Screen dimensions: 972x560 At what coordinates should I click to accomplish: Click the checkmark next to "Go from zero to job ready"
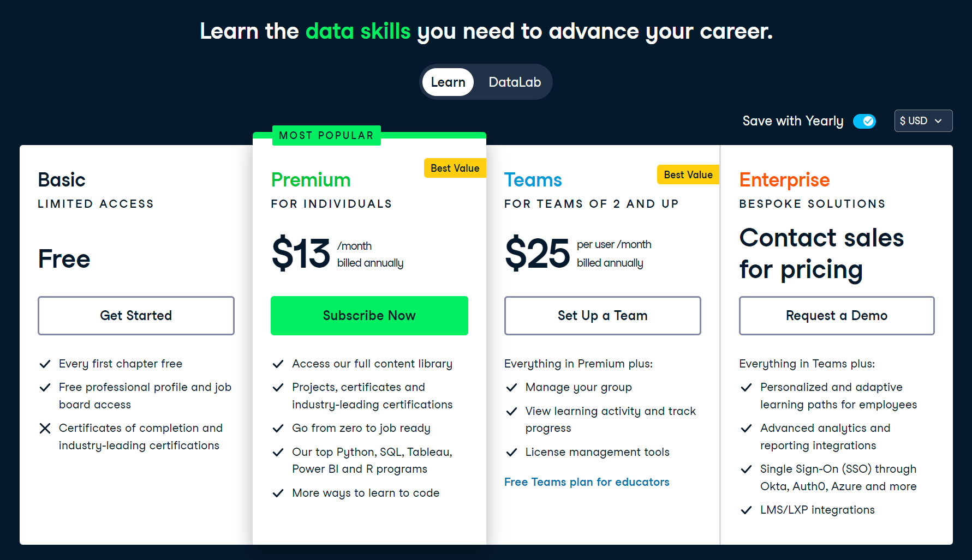(x=278, y=429)
